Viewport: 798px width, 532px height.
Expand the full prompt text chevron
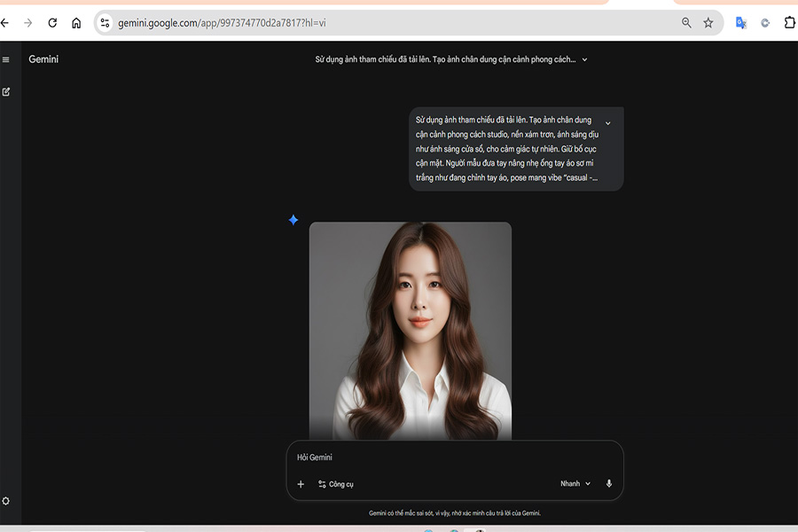coord(607,123)
